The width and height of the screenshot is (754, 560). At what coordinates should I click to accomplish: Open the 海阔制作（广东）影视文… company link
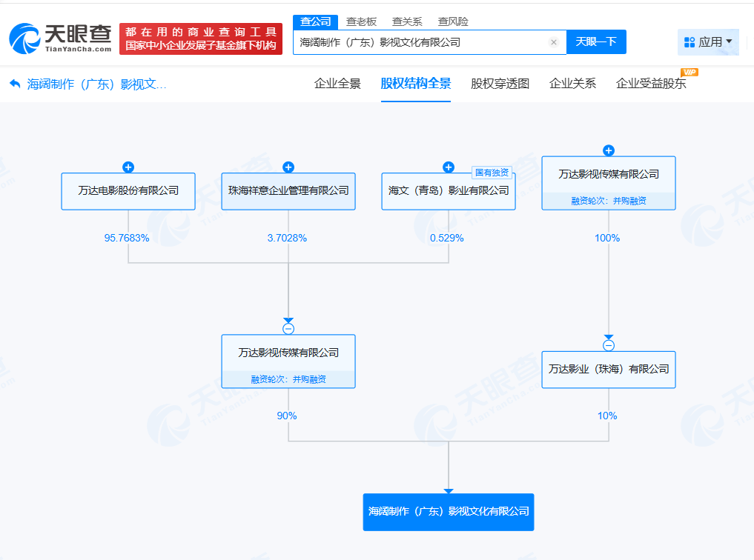tap(96, 84)
